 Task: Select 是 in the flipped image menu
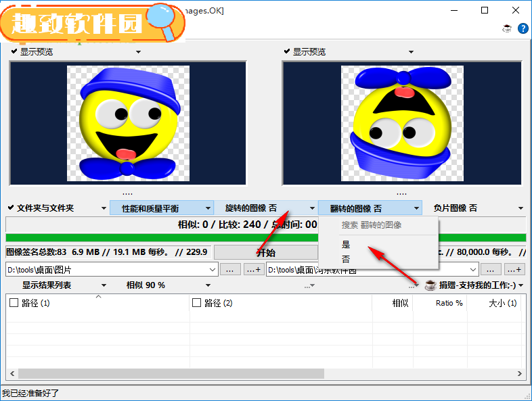[346, 244]
